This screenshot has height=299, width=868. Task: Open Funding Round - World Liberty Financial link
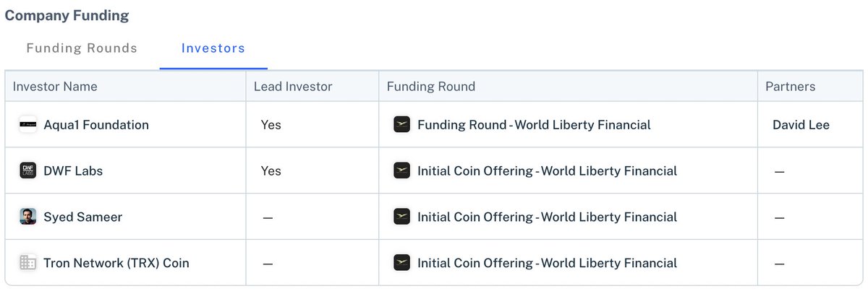pyautogui.click(x=534, y=125)
